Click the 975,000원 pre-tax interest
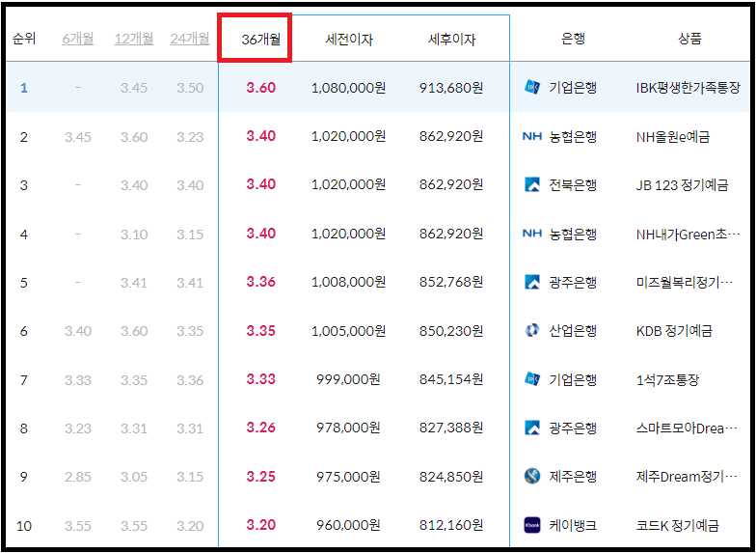This screenshot has height=553, width=756. pos(349,477)
